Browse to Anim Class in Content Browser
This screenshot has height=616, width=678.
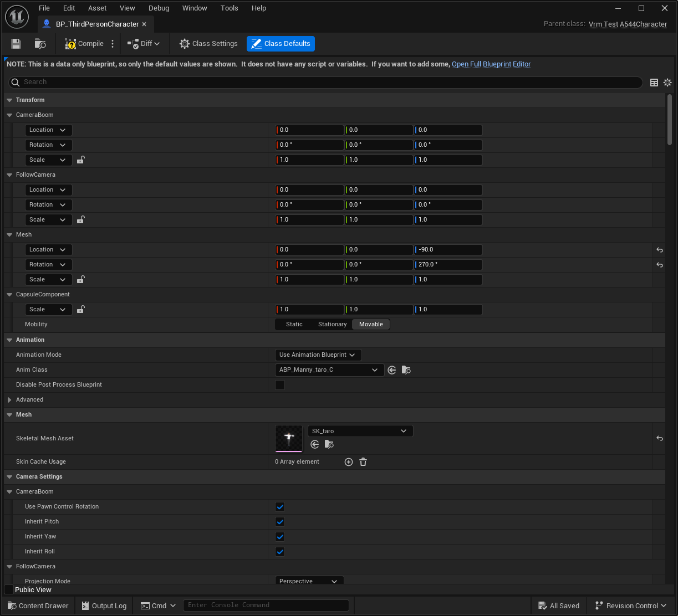point(406,370)
